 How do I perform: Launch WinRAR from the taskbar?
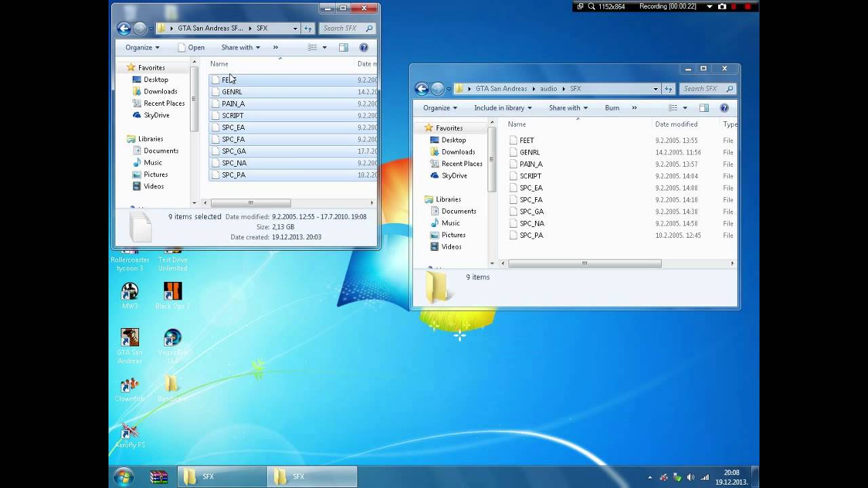click(159, 476)
